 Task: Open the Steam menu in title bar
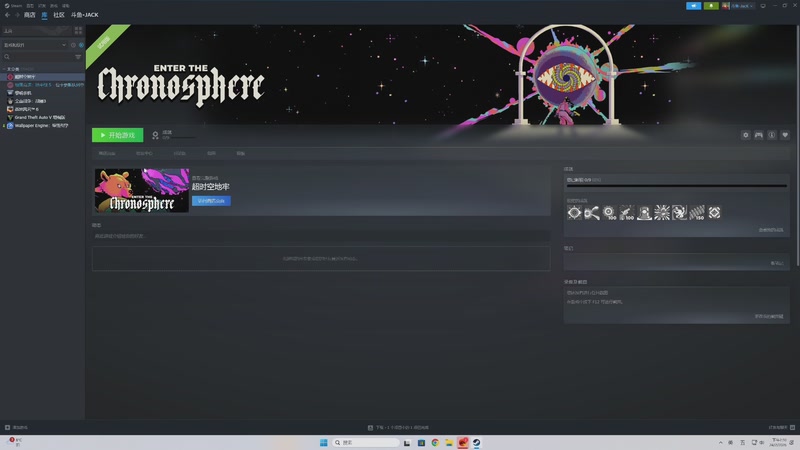(13, 6)
